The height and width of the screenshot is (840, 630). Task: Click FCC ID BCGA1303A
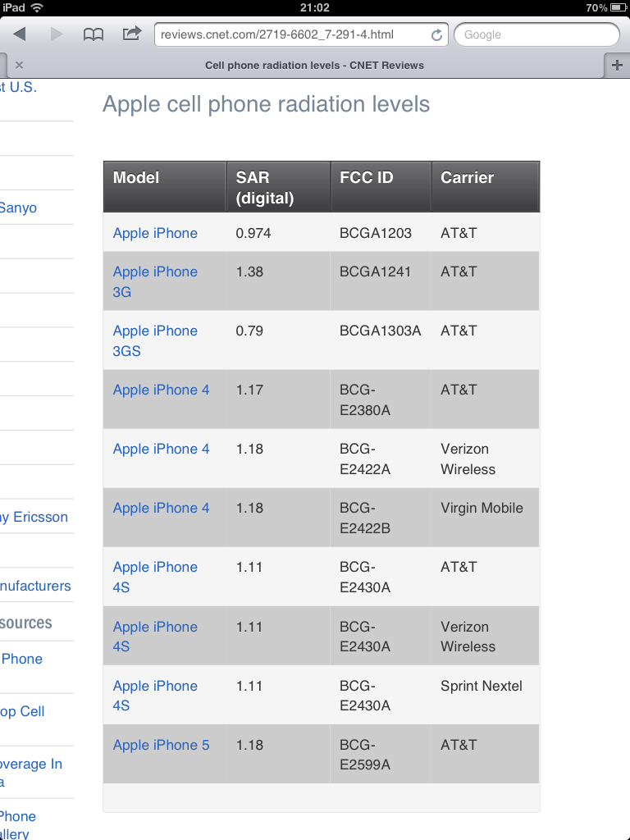[381, 331]
